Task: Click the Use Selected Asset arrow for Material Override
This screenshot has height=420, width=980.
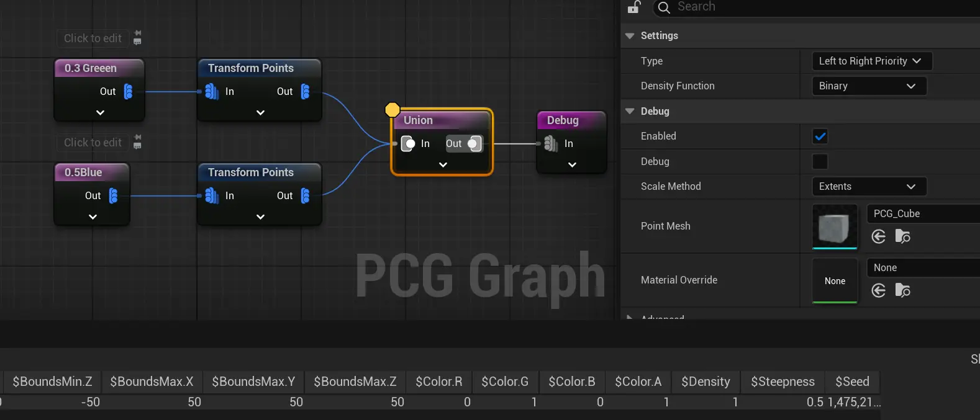Action: tap(878, 290)
